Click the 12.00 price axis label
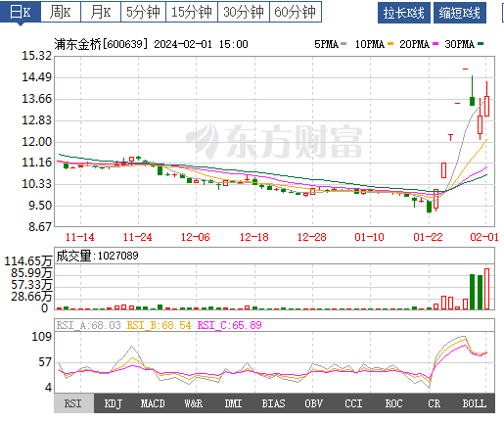Screen dimensions: 504x423 (36, 142)
